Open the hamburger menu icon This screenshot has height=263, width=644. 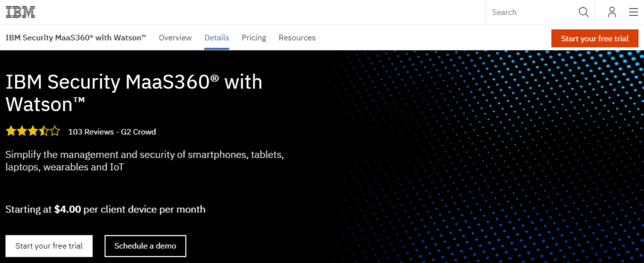click(x=633, y=12)
